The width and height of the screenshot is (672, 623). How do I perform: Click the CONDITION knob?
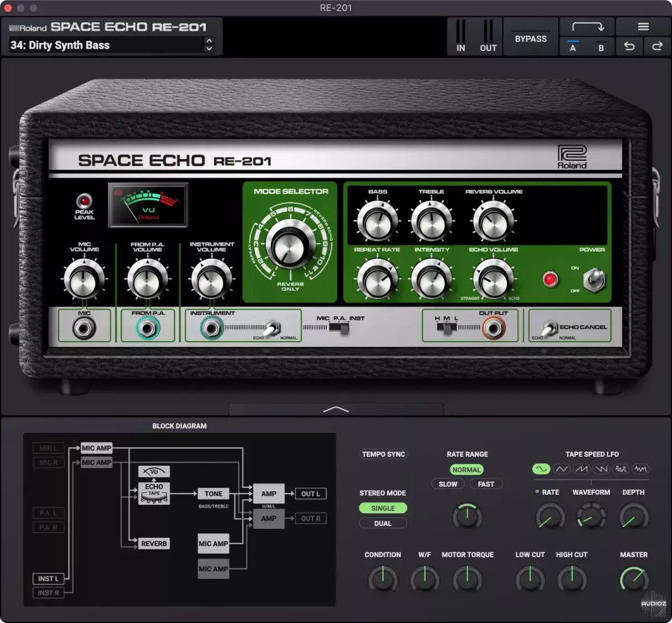(382, 579)
